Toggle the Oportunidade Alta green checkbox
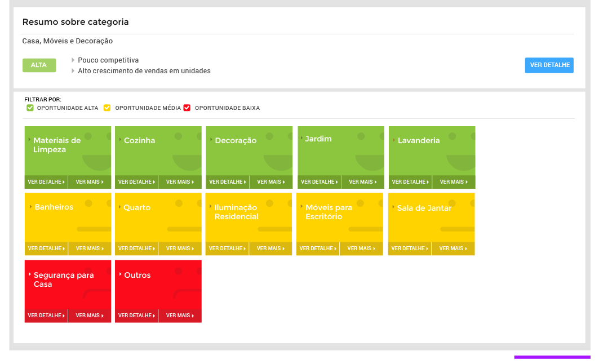This screenshot has height=364, width=599. (x=30, y=108)
